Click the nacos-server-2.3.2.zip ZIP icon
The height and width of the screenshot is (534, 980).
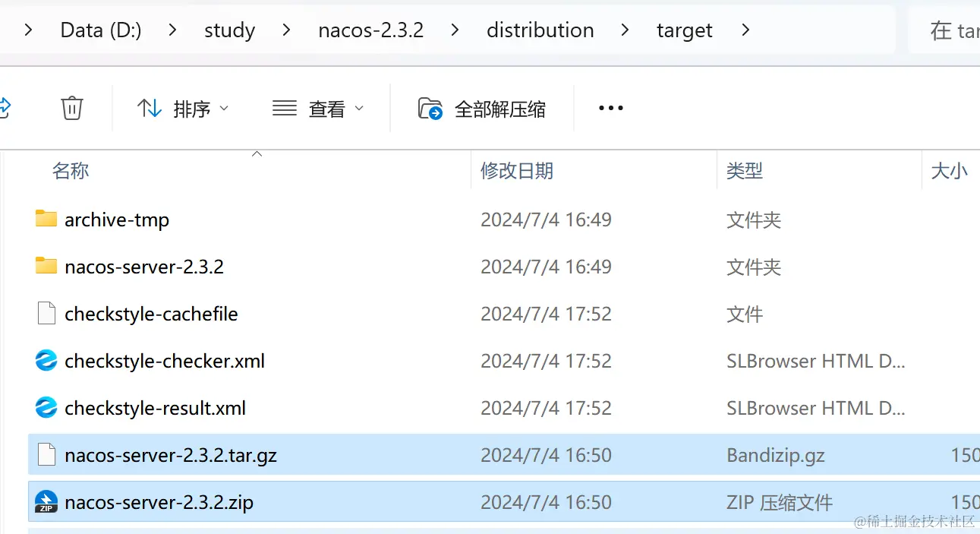pyautogui.click(x=46, y=502)
